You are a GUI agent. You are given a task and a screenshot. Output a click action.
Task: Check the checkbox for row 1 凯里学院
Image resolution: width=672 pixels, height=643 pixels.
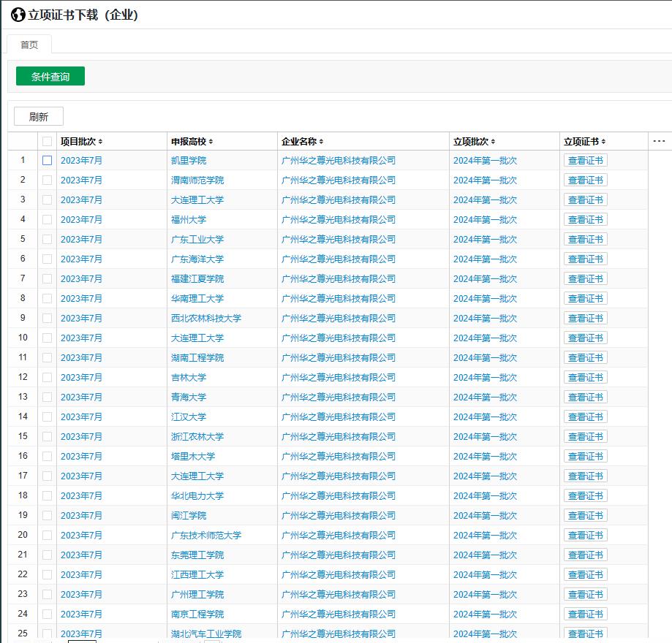(x=47, y=161)
